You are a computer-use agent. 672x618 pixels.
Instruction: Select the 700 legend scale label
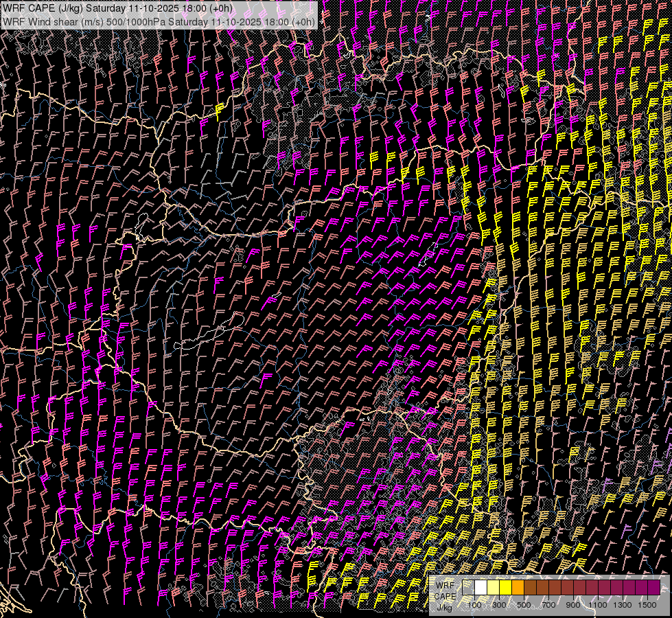click(548, 605)
